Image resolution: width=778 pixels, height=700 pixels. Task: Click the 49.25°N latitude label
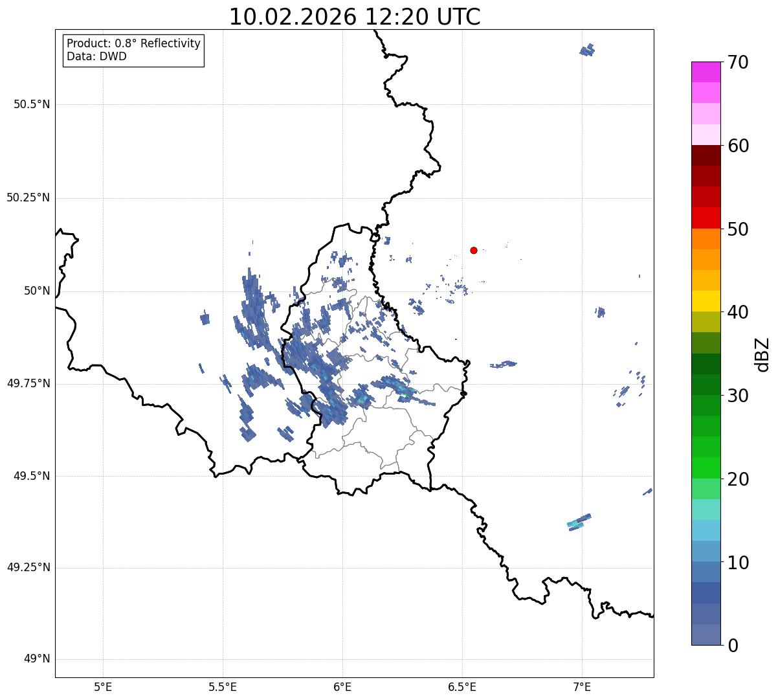click(x=28, y=567)
